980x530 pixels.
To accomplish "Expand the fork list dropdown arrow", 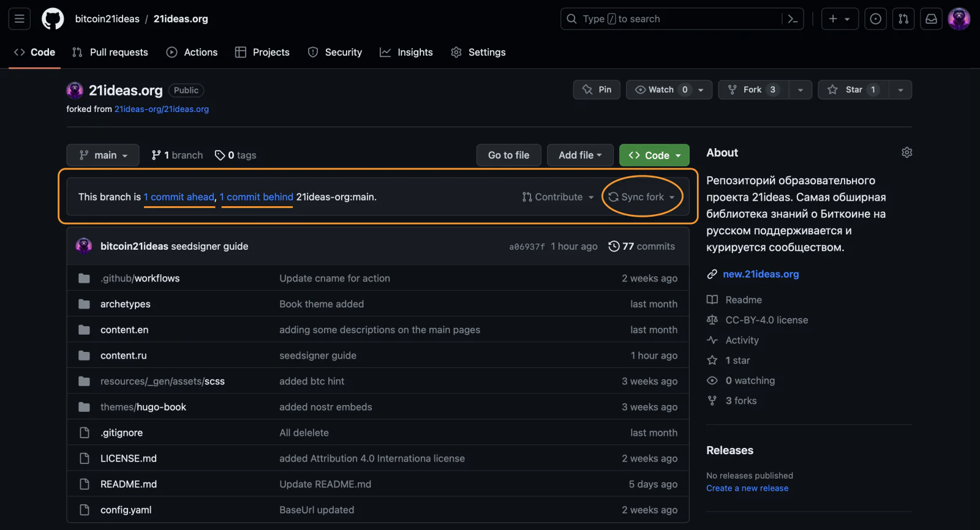I will point(801,90).
